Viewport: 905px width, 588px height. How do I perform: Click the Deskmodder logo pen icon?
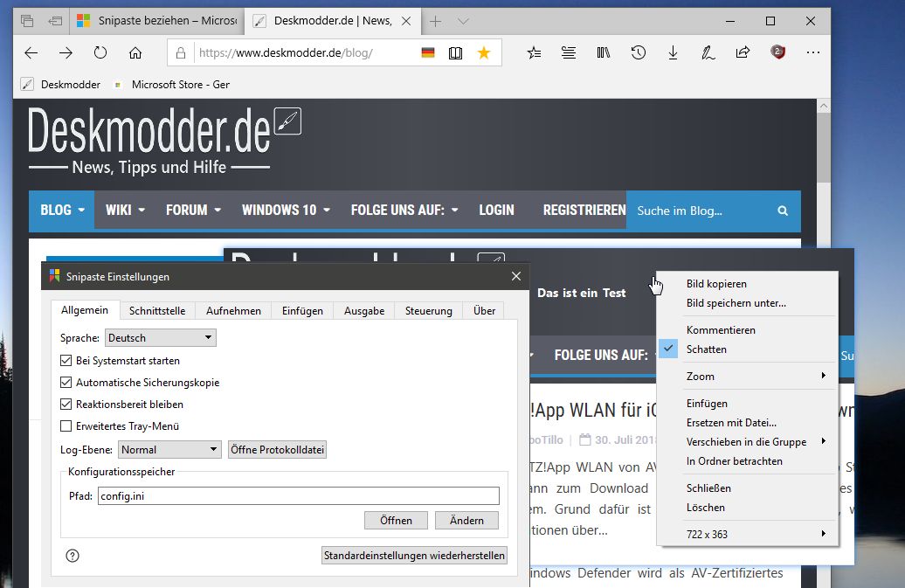pyautogui.click(x=287, y=121)
